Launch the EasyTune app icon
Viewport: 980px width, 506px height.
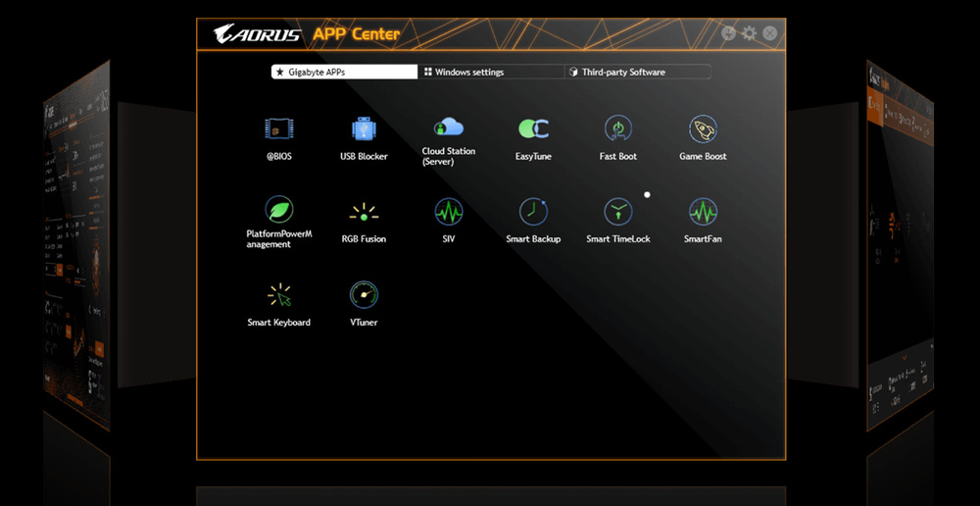coord(533,128)
